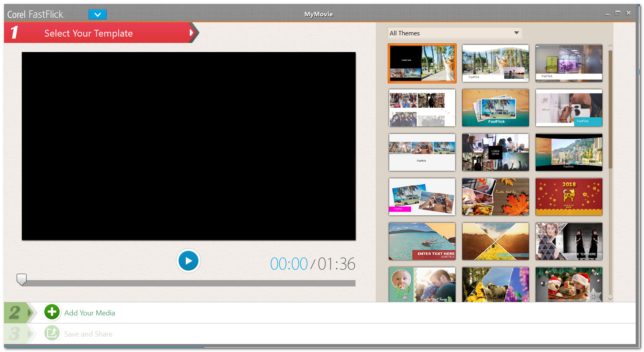This screenshot has width=644, height=352.
Task: Select the autumn maple leaf template
Action: (x=496, y=197)
